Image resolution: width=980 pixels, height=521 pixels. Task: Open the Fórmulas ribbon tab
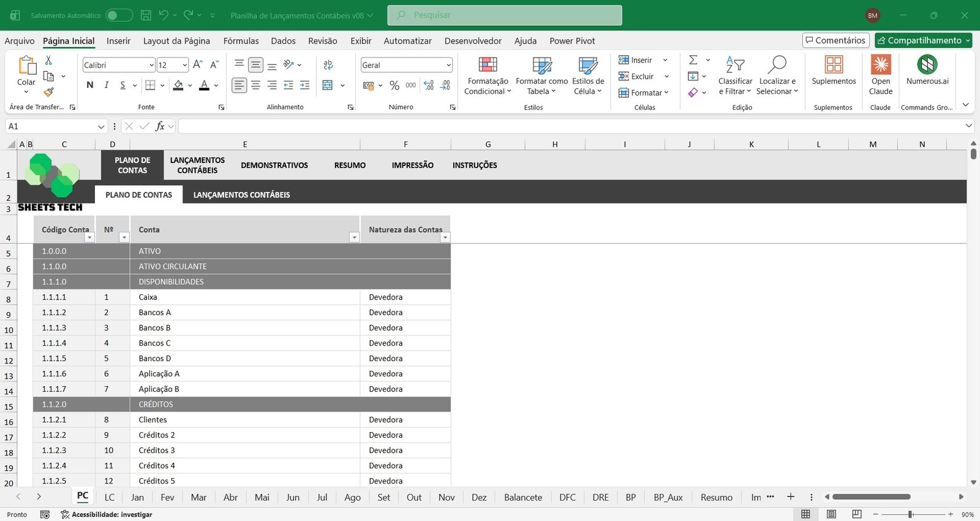(241, 41)
